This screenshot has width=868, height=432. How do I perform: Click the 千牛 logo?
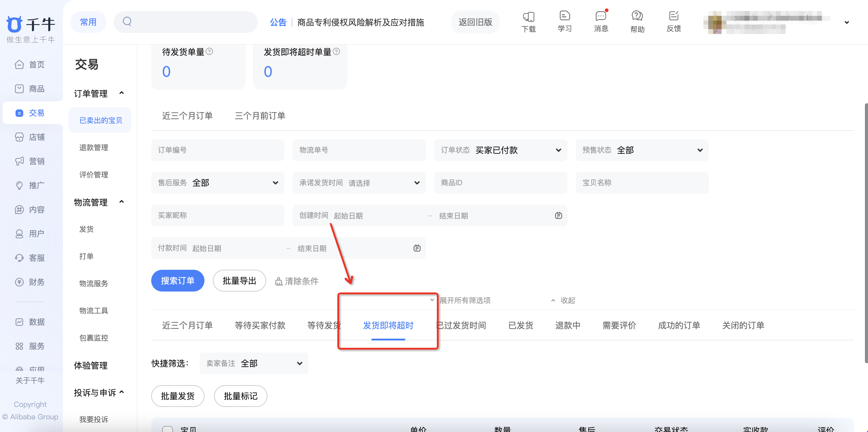click(x=31, y=24)
